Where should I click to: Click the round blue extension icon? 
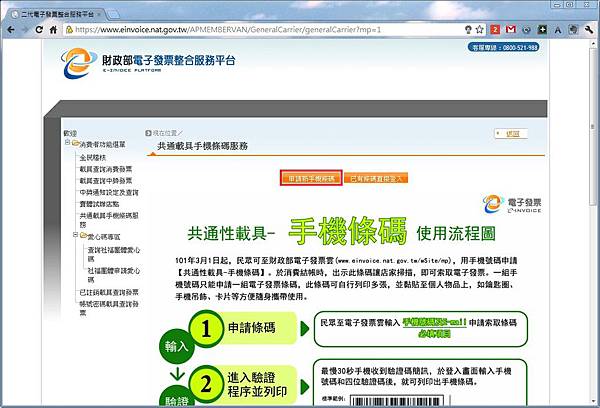[527, 29]
